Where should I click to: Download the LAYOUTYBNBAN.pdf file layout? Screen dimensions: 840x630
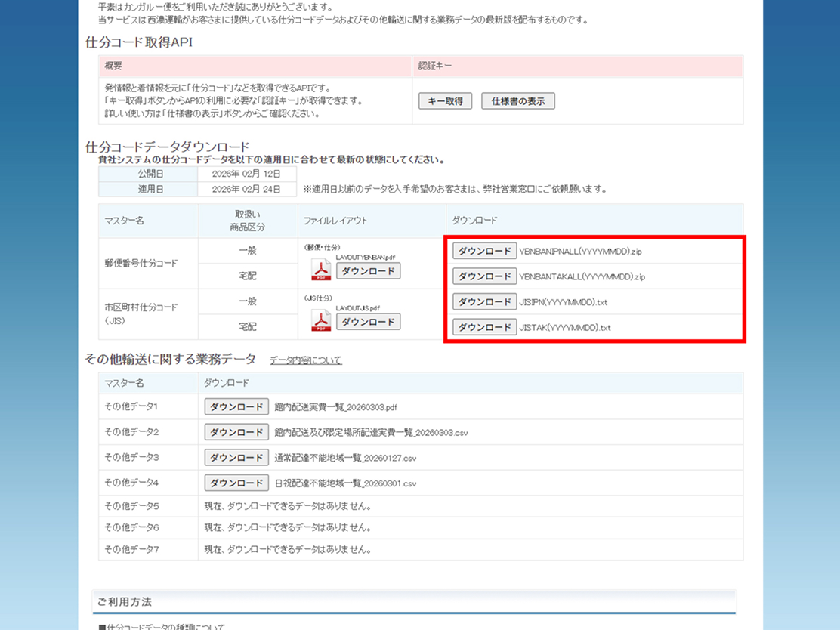click(368, 271)
